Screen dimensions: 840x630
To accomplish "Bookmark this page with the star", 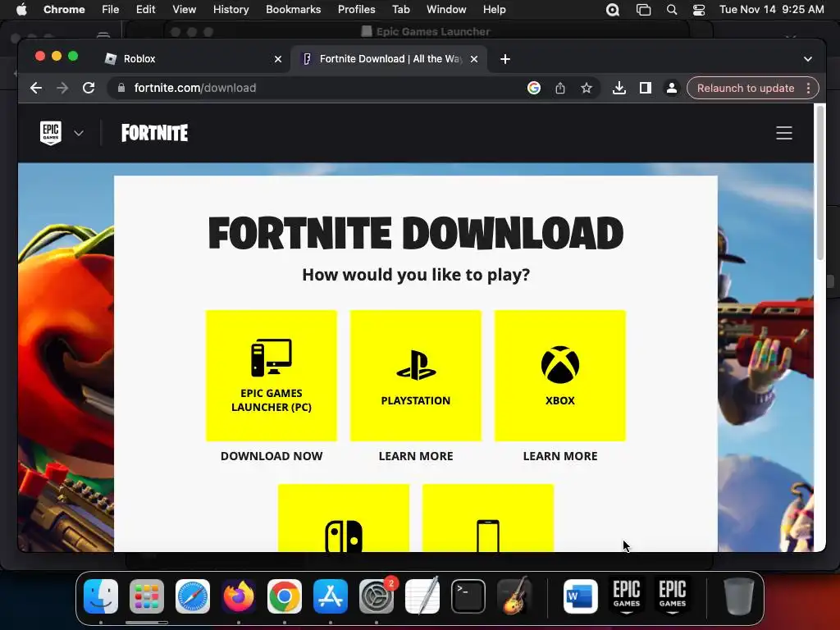I will click(587, 88).
